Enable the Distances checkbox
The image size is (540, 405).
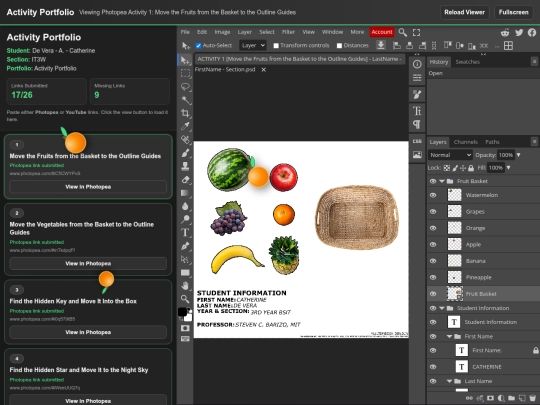[339, 45]
